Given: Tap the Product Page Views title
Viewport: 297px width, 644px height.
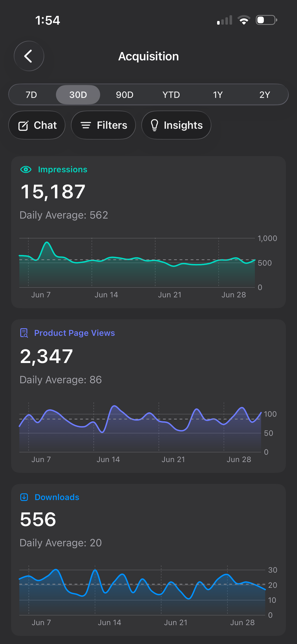Looking at the screenshot, I should [x=75, y=333].
